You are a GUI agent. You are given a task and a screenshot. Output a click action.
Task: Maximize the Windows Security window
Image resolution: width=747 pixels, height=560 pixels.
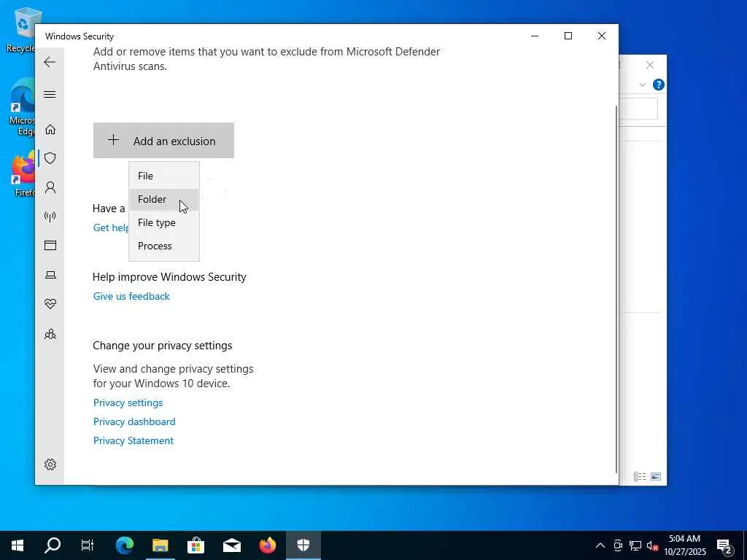568,36
